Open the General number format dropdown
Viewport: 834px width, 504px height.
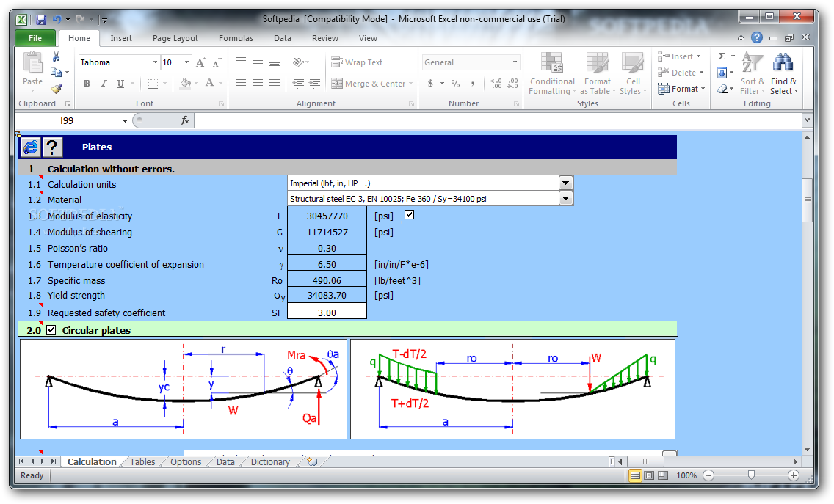pos(515,63)
